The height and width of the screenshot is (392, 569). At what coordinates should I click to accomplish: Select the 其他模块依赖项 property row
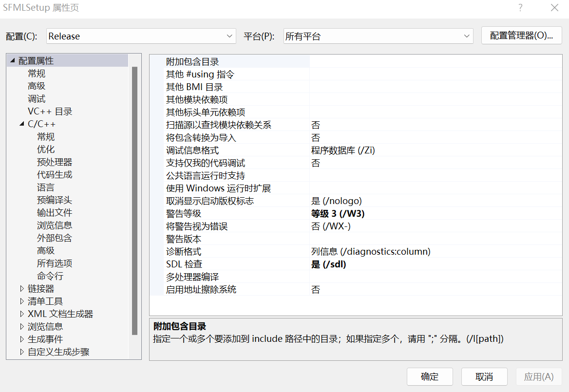[x=356, y=100]
